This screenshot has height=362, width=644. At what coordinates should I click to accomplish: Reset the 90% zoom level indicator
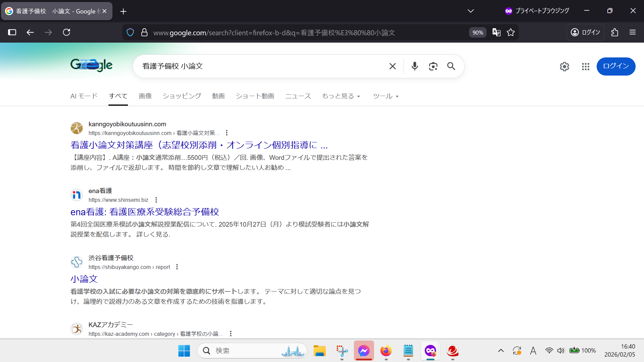[x=477, y=33]
